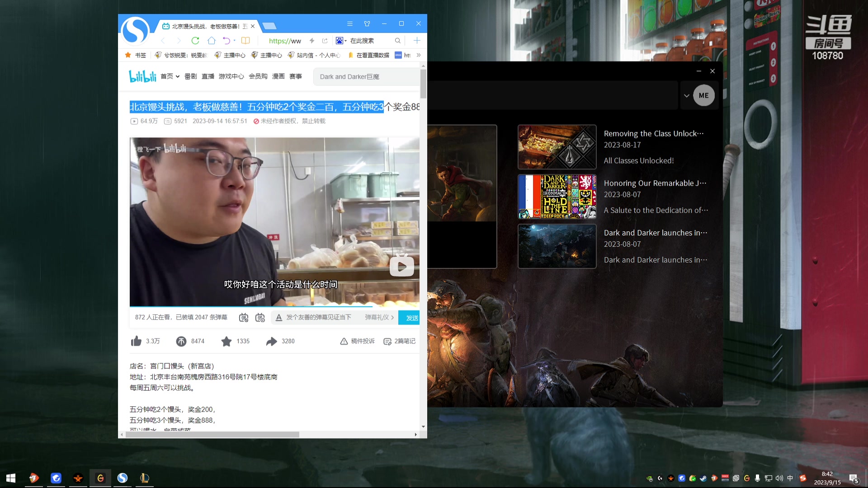Open the 稿件投诉 report link
Viewport: 868px width, 488px height.
pyautogui.click(x=358, y=341)
